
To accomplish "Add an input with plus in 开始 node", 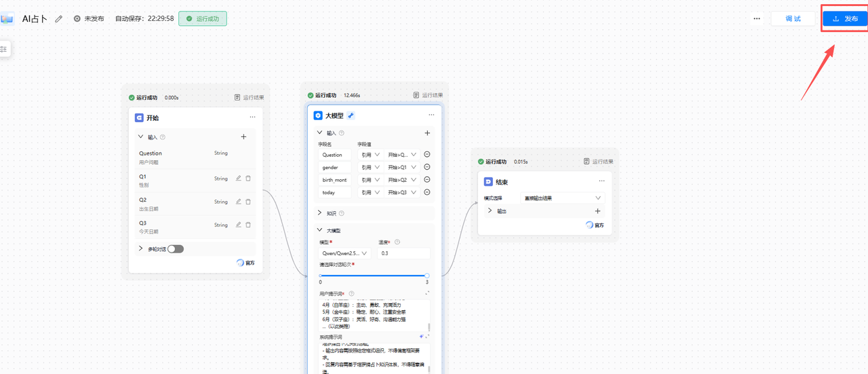I will coord(244,136).
